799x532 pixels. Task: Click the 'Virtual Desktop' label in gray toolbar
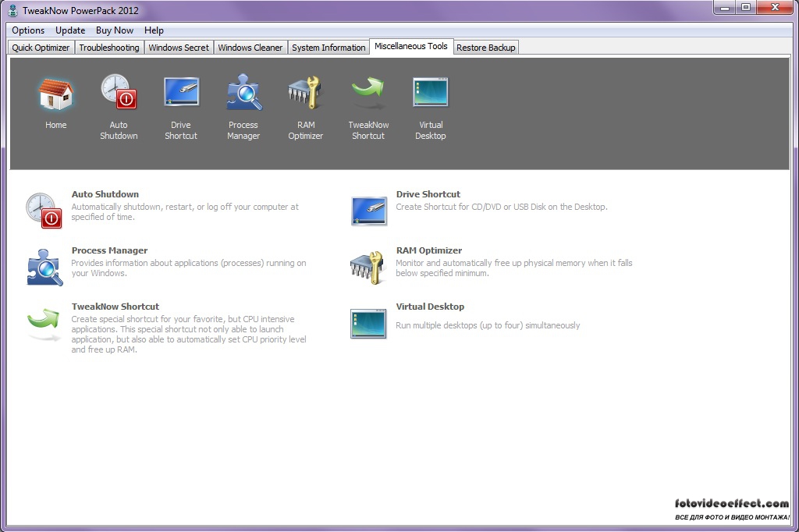pos(431,130)
